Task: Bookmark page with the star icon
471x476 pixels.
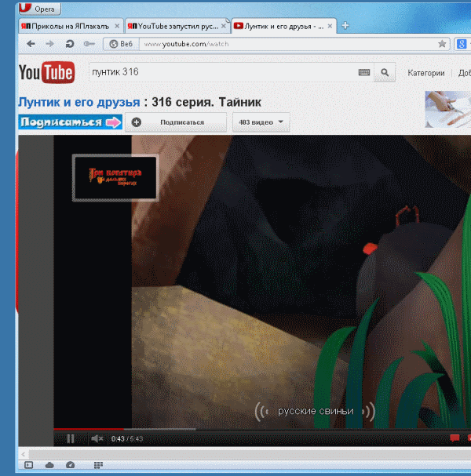Action: [x=442, y=44]
